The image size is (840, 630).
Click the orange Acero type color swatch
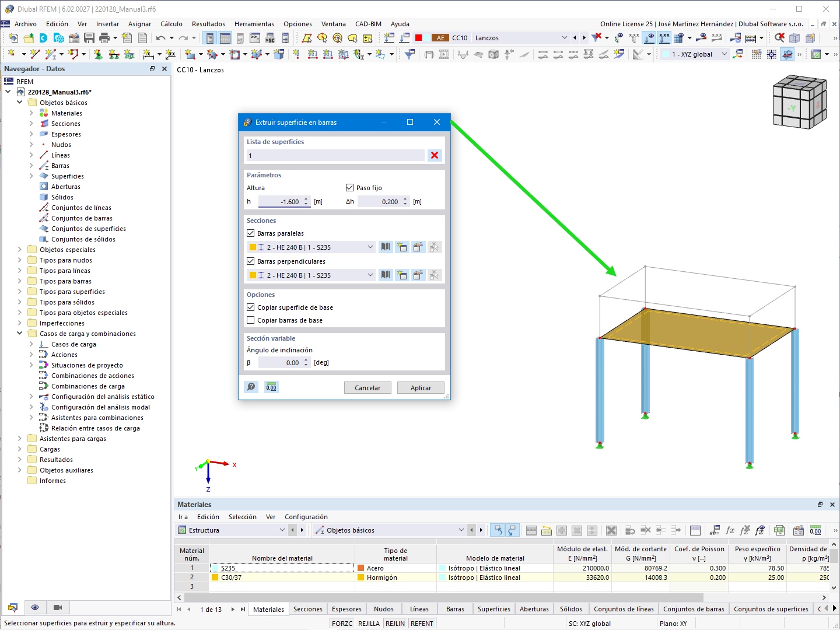tap(361, 568)
